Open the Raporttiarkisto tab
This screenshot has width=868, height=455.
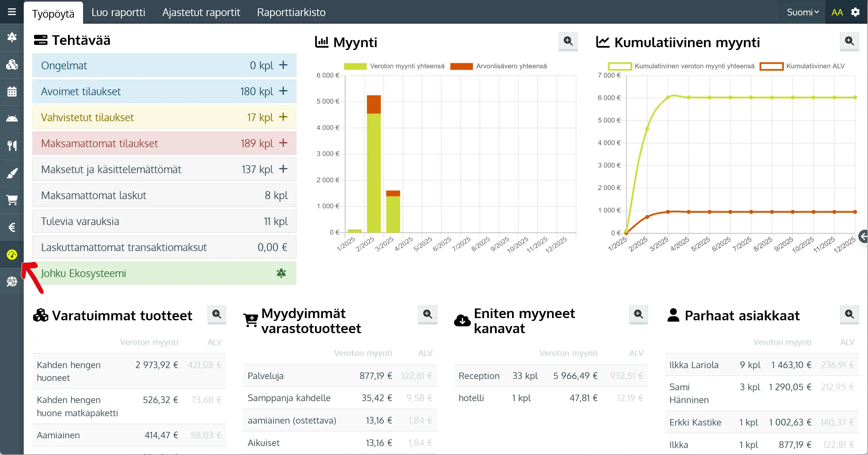[291, 12]
